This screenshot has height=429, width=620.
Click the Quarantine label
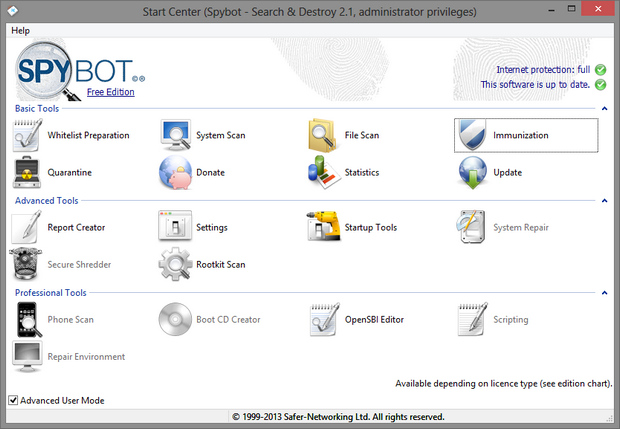coord(70,172)
